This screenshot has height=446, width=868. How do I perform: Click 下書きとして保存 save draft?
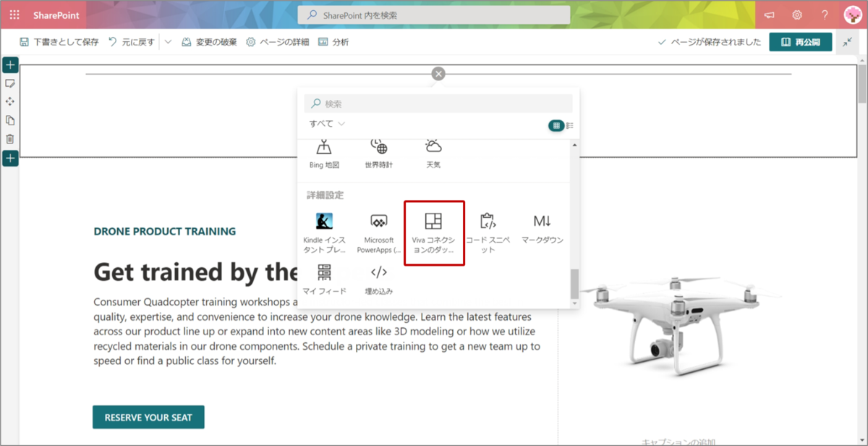(59, 42)
